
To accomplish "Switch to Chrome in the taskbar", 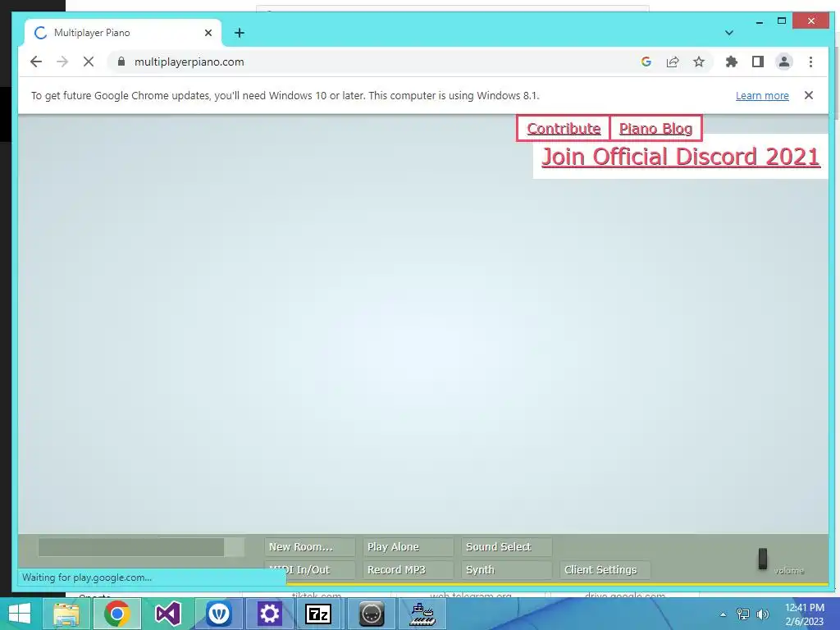I will (x=116, y=614).
